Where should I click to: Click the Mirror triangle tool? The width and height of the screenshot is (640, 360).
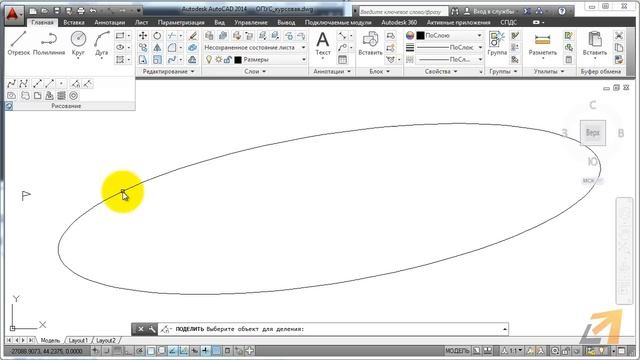[157, 48]
